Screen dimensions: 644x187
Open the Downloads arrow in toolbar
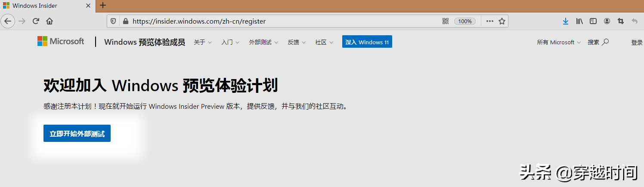566,21
